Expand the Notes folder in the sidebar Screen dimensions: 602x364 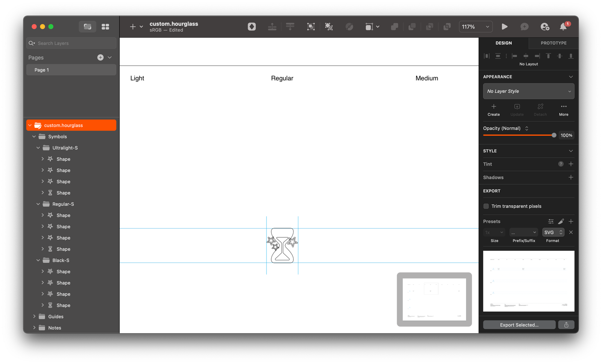coord(34,328)
